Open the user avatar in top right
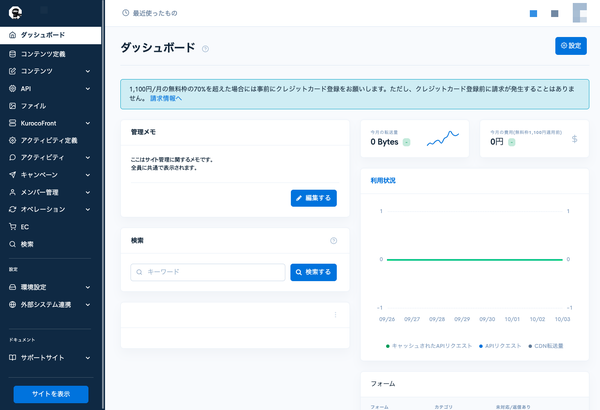 (579, 13)
